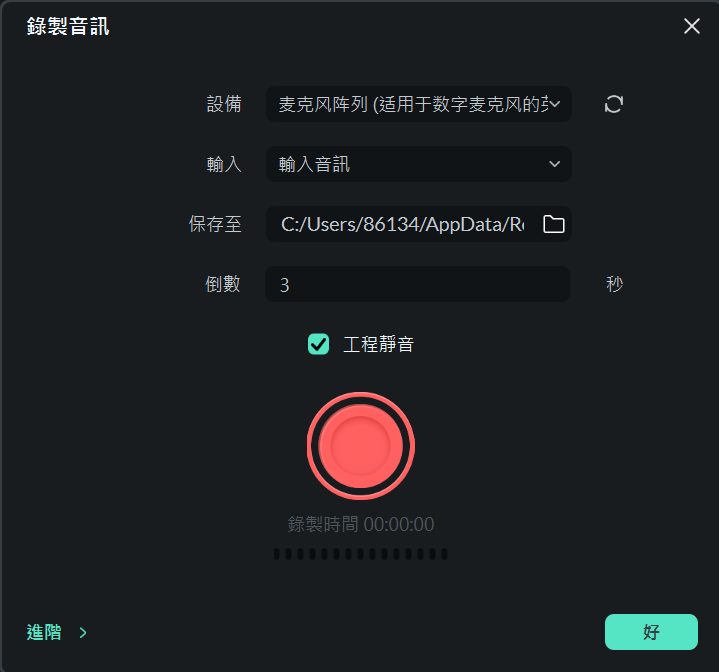Confirm with the 好 button
This screenshot has height=672, width=719.
[651, 632]
